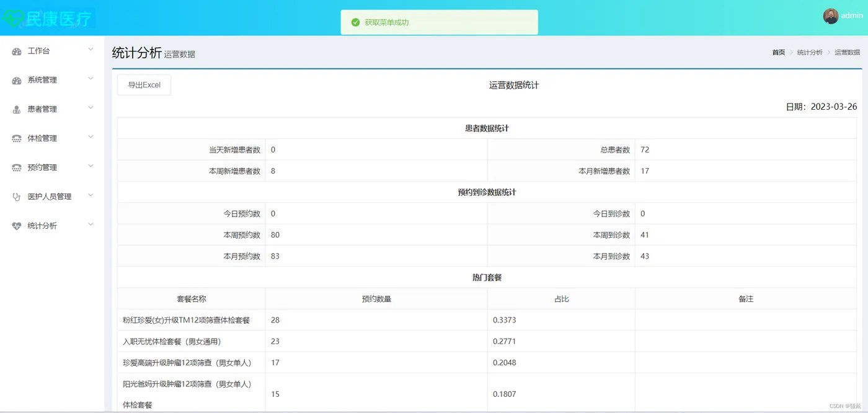Image resolution: width=868 pixels, height=413 pixels.
Task: Click the admin avatar picture
Action: (831, 16)
